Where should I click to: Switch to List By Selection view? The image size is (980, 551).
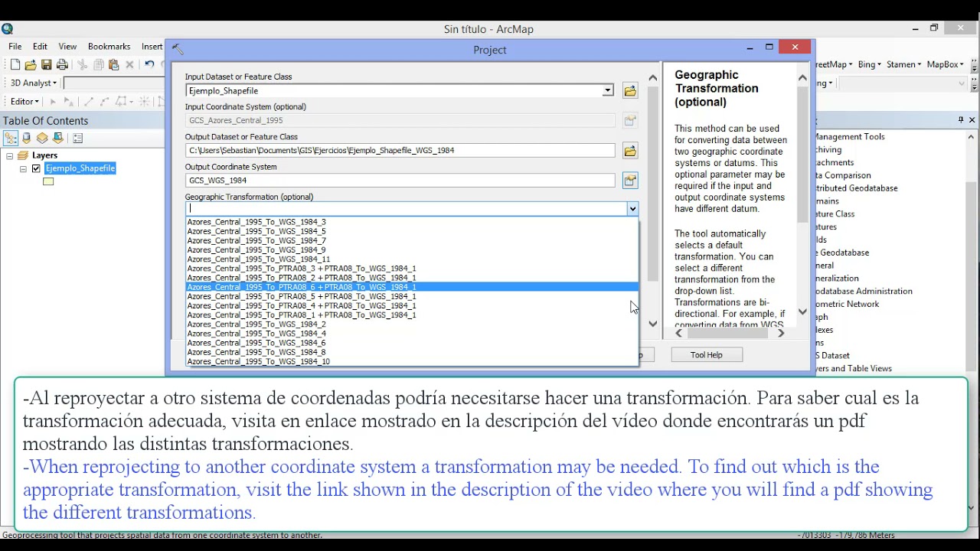(57, 139)
